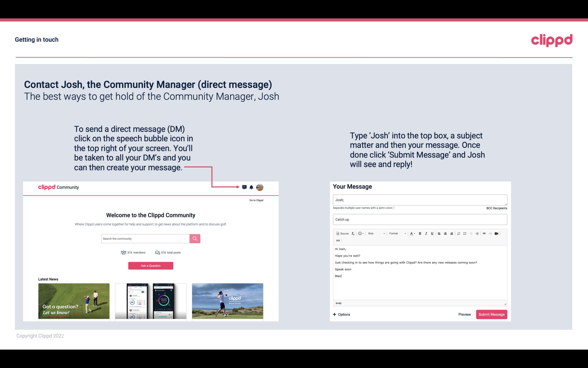This screenshot has width=588, height=368.
Task: Click the notification bell icon
Action: 251,187
